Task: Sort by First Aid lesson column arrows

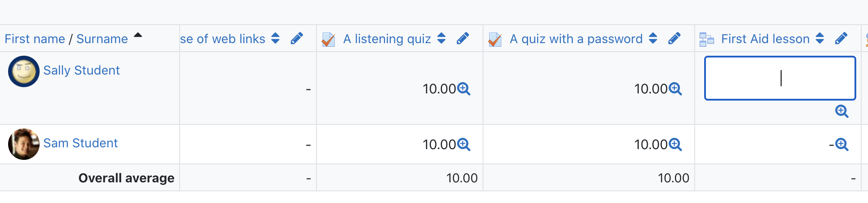Action: tap(820, 39)
